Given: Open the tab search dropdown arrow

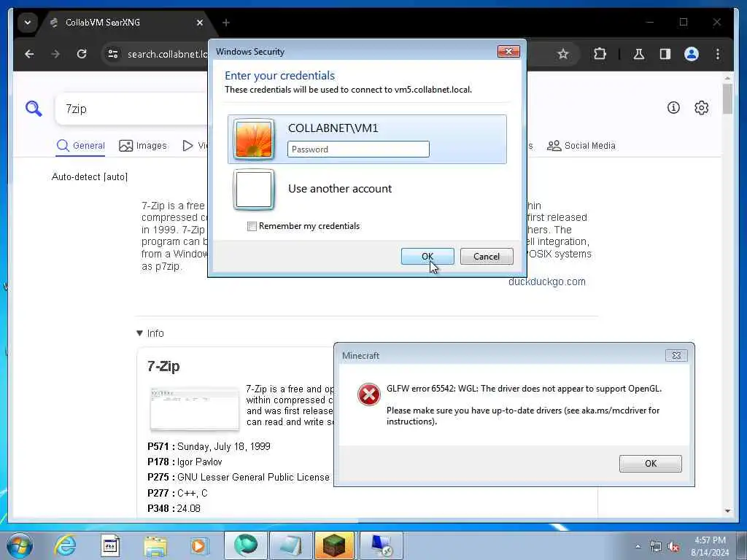Looking at the screenshot, I should tap(28, 23).
